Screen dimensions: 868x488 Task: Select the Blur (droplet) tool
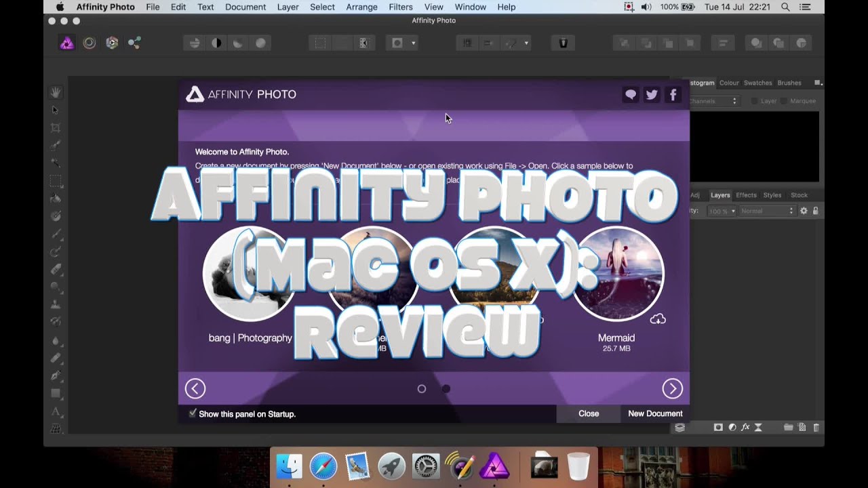pos(56,340)
